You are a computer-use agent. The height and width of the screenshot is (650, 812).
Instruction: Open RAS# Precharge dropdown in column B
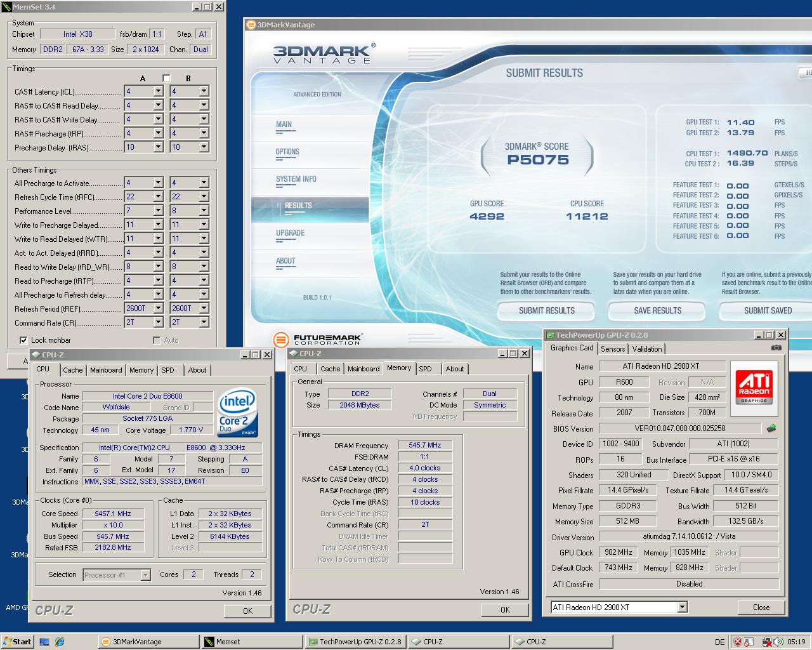tap(204, 133)
